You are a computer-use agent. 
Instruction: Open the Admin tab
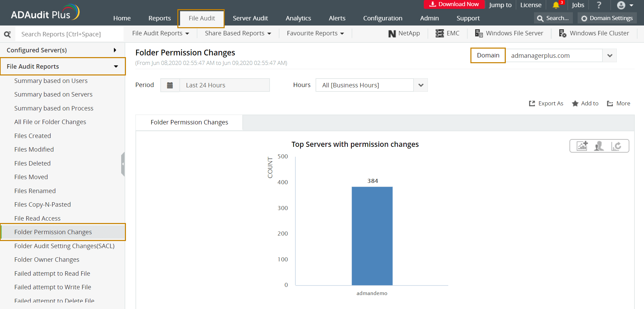(429, 18)
